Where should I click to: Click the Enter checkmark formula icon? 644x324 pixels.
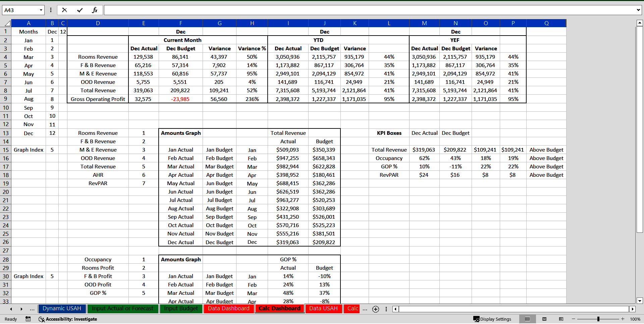tap(80, 10)
